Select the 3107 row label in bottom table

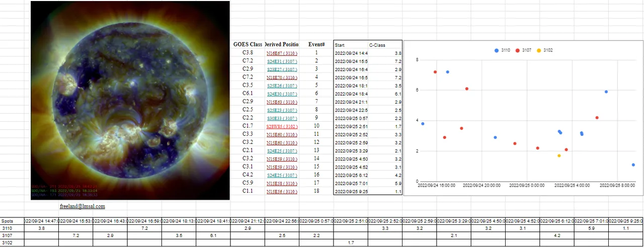click(x=13, y=235)
